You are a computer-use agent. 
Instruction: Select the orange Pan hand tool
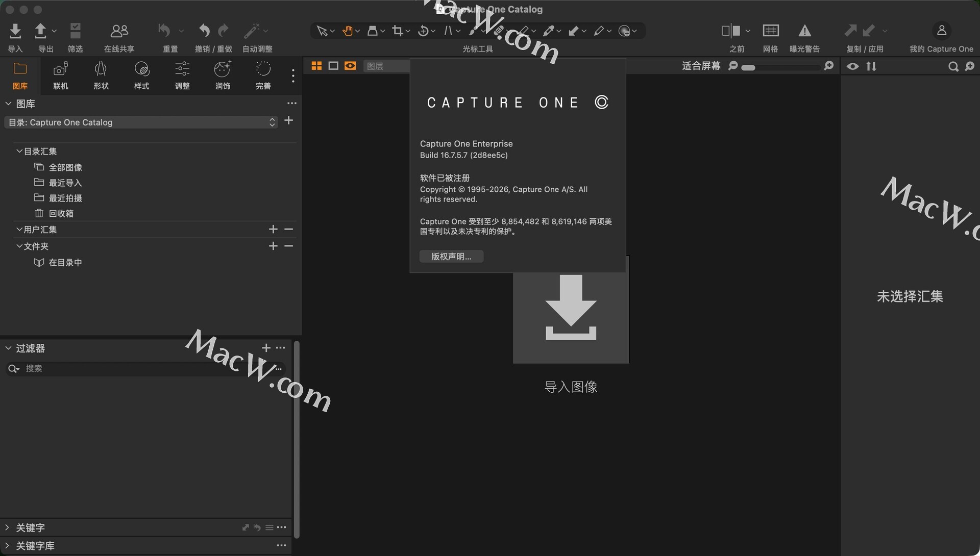(347, 31)
